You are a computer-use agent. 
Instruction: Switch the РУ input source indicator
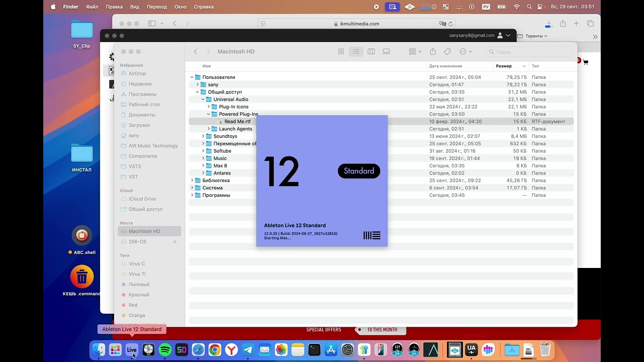pos(486,7)
